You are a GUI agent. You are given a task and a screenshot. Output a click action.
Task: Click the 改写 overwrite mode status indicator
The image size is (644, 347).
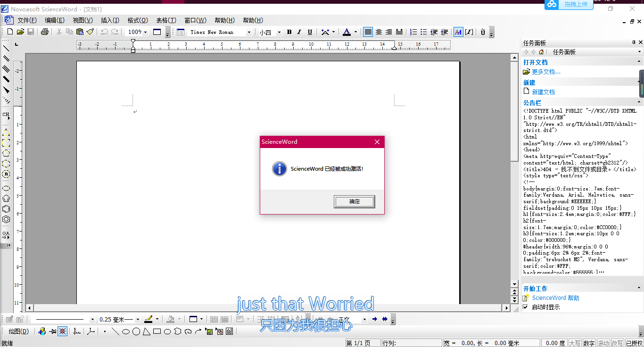tap(617, 343)
